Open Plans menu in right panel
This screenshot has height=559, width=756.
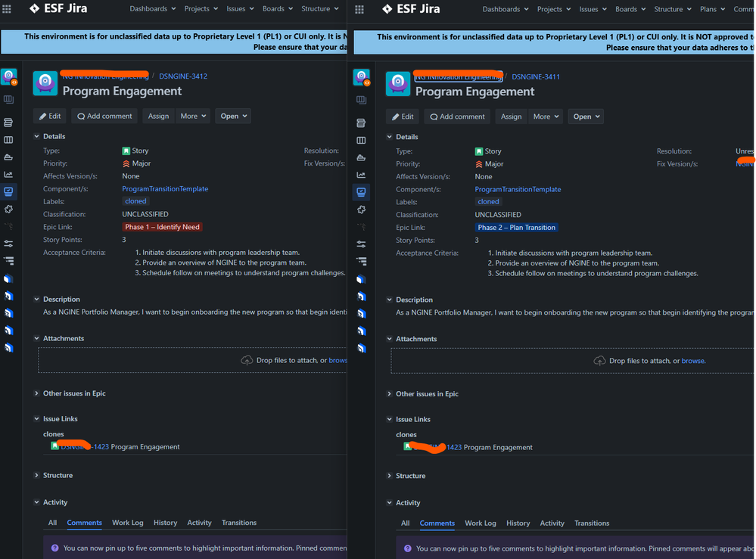(x=712, y=9)
